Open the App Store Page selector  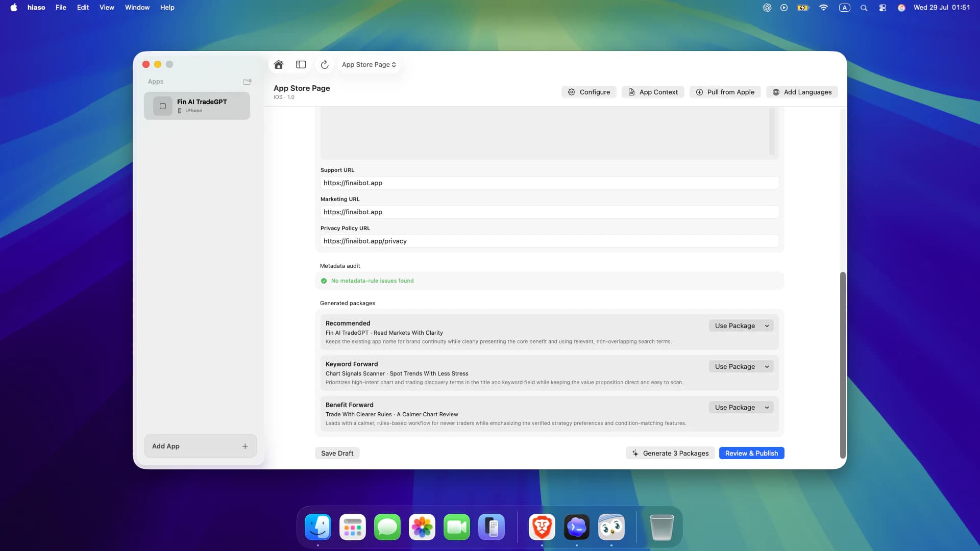pos(369,65)
